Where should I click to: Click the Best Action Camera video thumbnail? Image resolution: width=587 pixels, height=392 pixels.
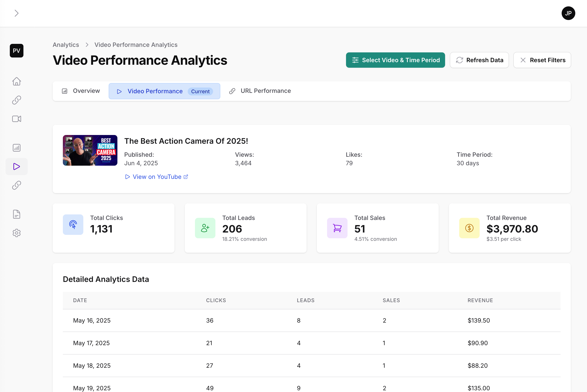coord(90,150)
